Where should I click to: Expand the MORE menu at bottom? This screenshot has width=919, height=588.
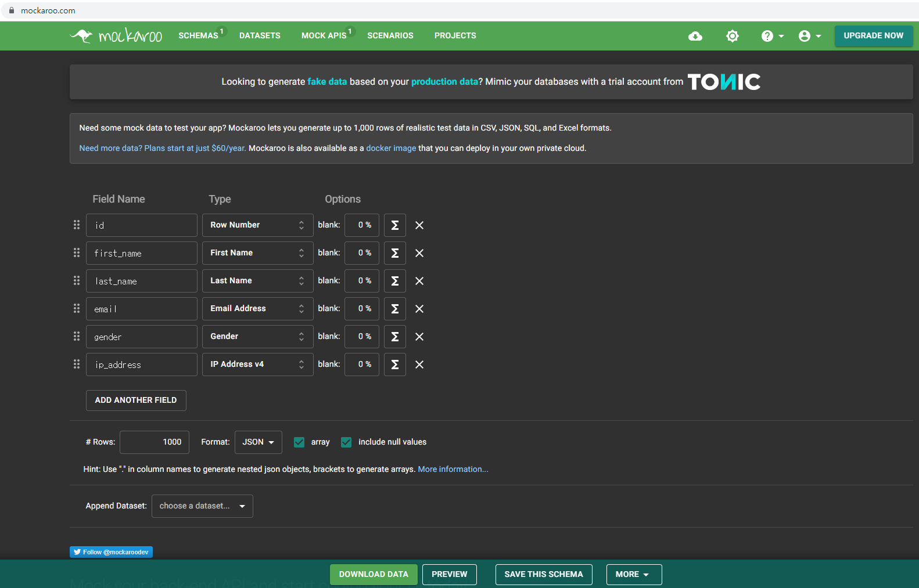634,575
